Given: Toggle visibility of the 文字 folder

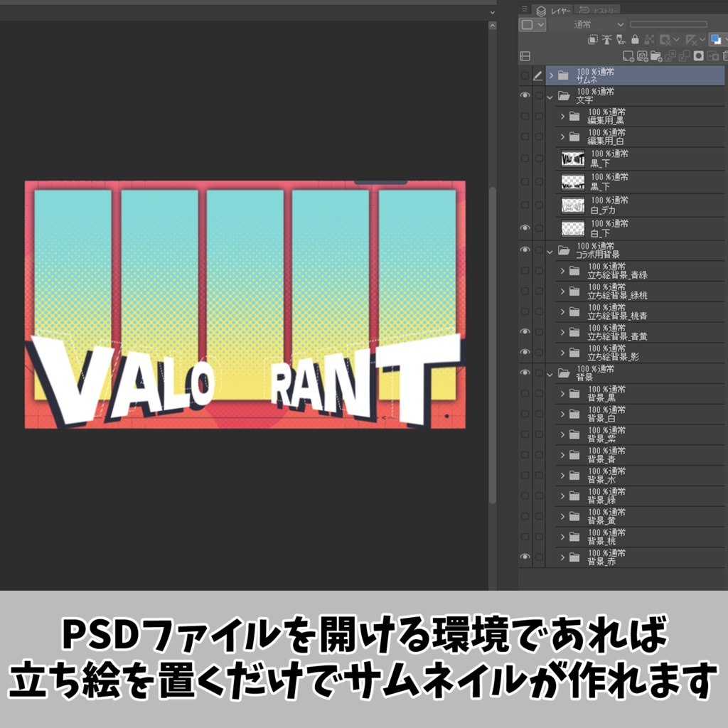Looking at the screenshot, I should 525,96.
